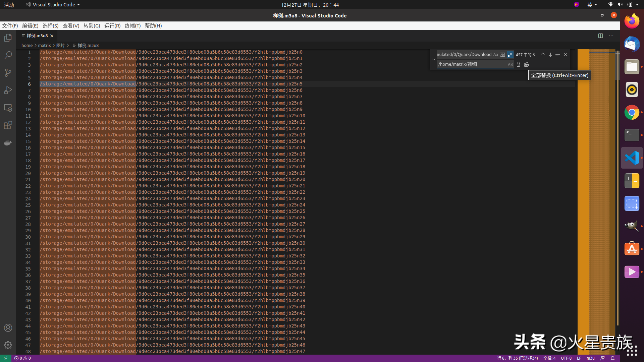Open the 编辑(E) menu
This screenshot has height=362, width=644.
(x=30, y=26)
